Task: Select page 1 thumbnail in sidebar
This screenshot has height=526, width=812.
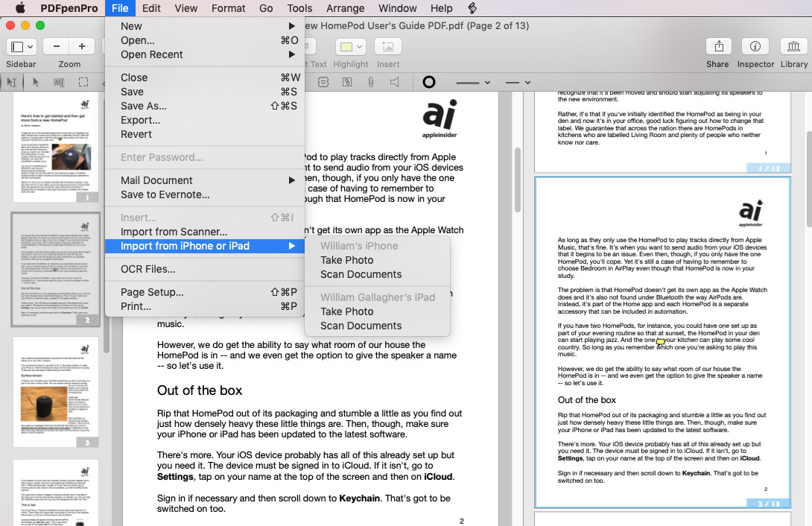Action: pos(55,147)
